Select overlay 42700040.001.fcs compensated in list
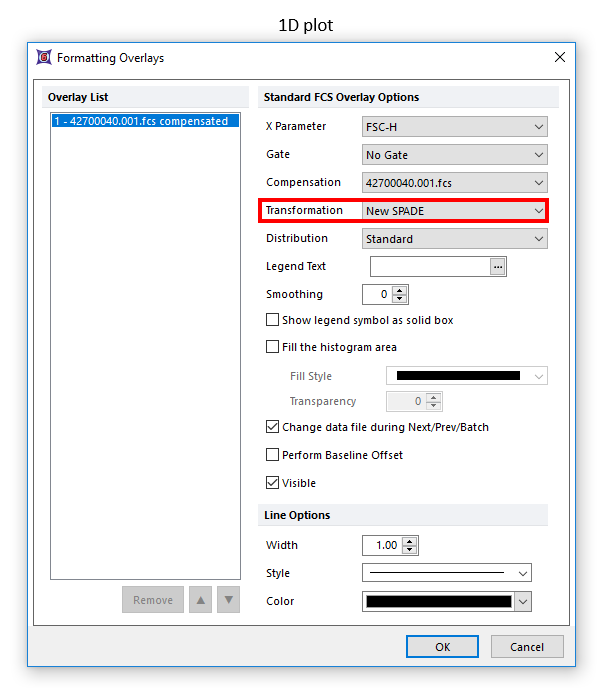This screenshot has height=689, width=607. (141, 121)
